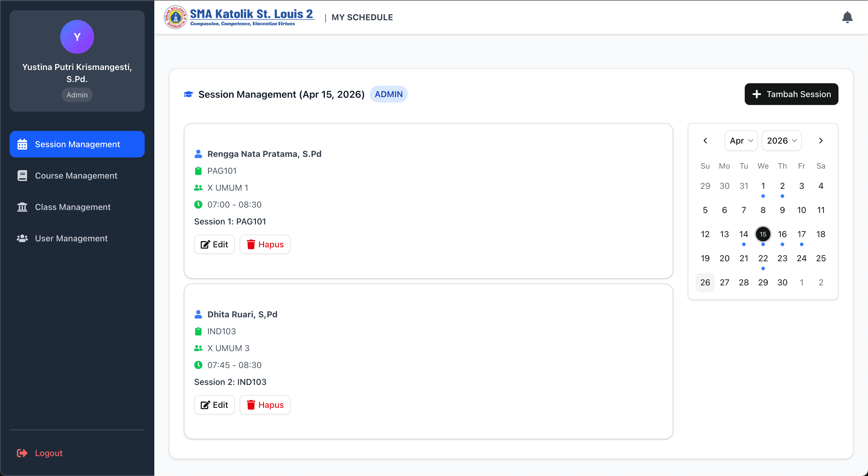Click teacher name Rengga Nata Pratama, S.Pd
Image resolution: width=868 pixels, height=476 pixels.
(x=264, y=154)
